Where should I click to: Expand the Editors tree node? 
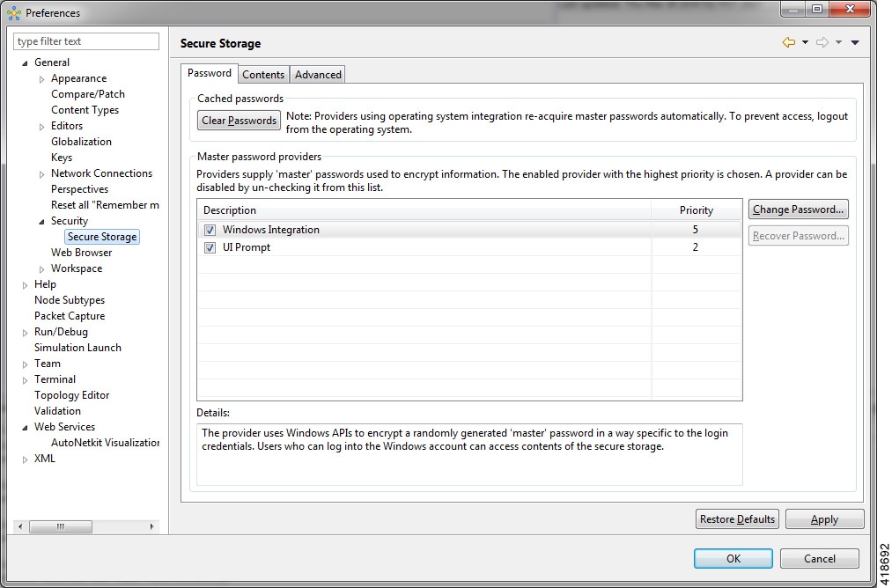pos(41,127)
